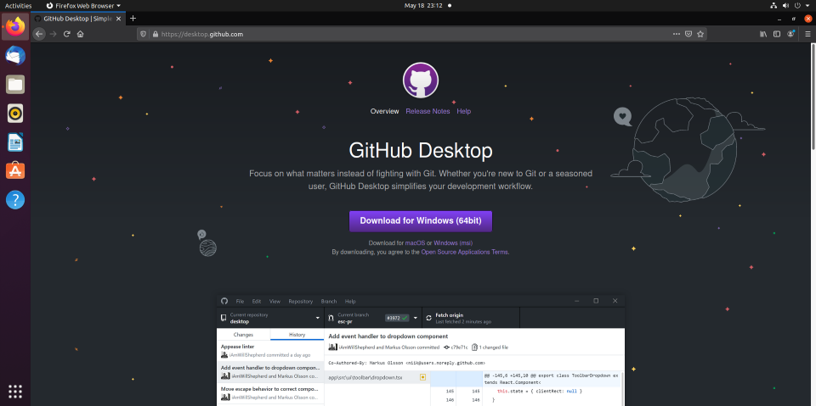Expand the Firefox Web Browser app menu

coord(83,5)
